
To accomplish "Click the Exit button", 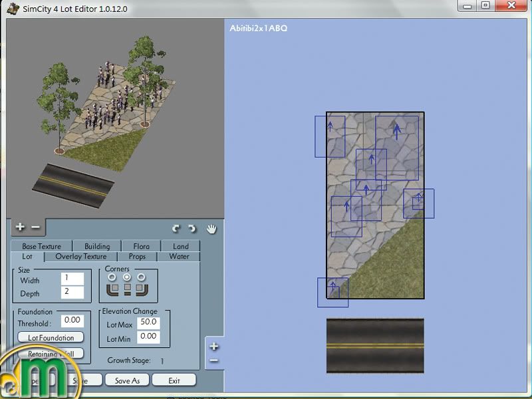I will click(x=174, y=380).
